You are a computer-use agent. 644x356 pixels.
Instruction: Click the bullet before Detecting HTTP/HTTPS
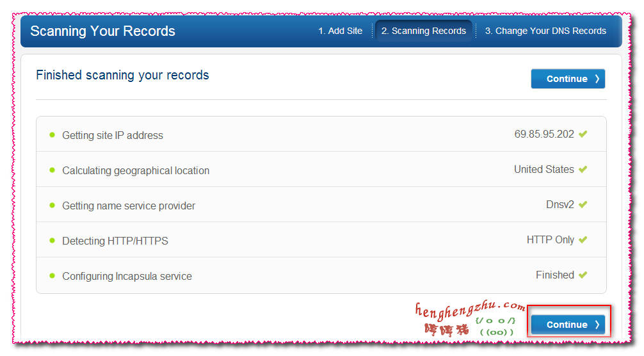pos(52,241)
